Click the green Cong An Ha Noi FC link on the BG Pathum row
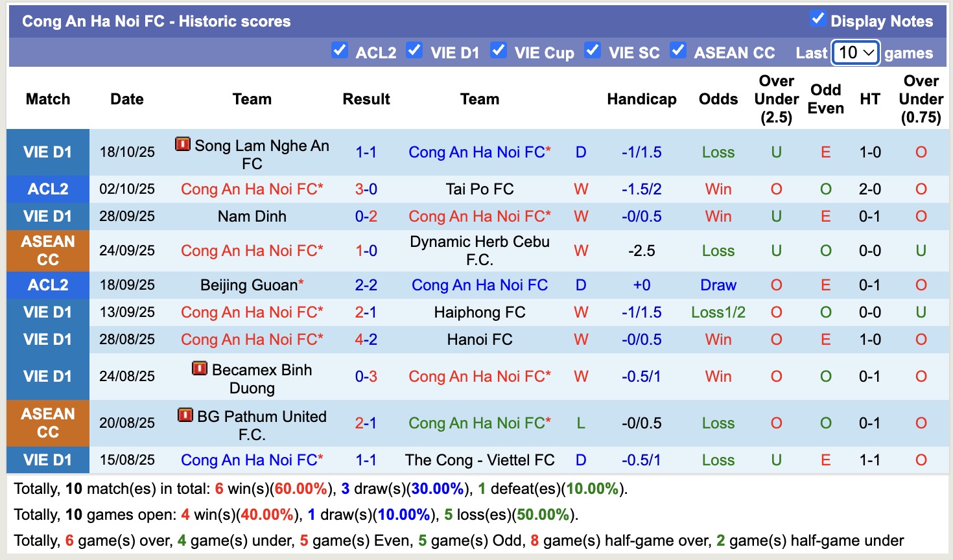Viewport: 953px width, 560px height. point(478,423)
